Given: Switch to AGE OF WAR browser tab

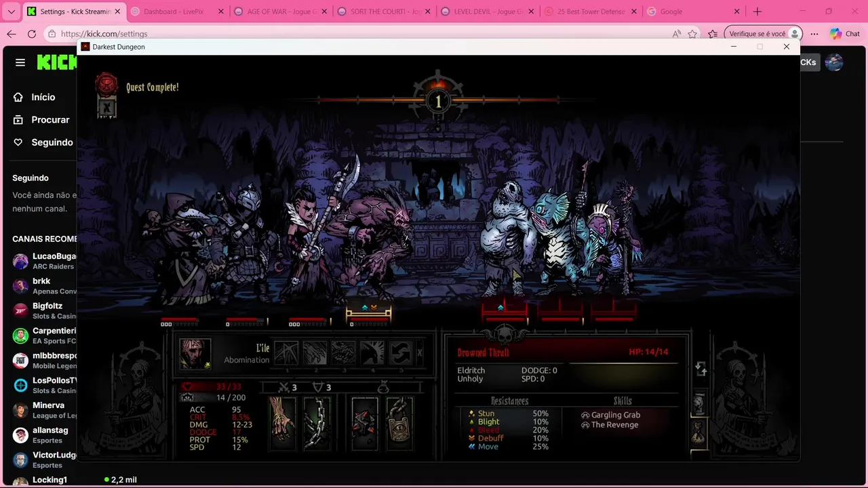Looking at the screenshot, I should [x=279, y=12].
